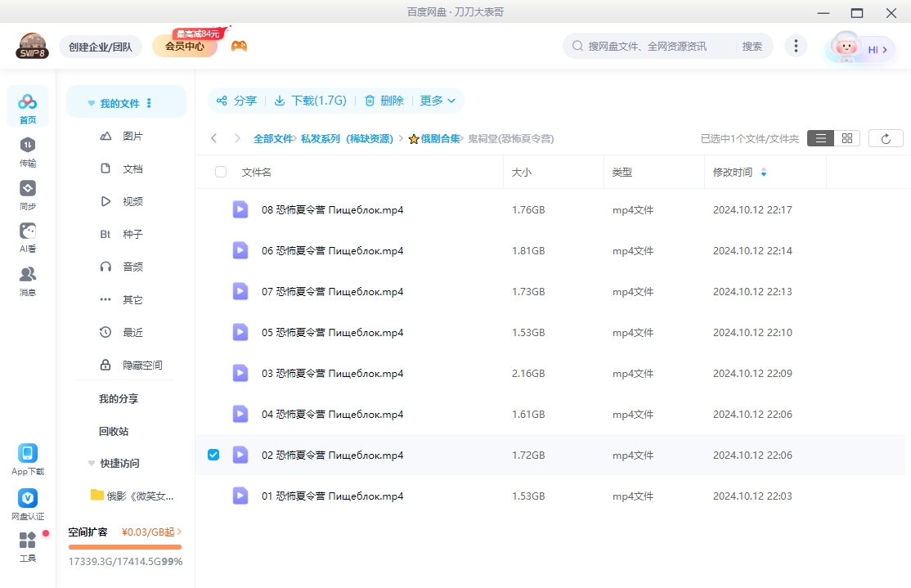The width and height of the screenshot is (911, 588).
Task: Collapse the 快捷访问 section
Action: pos(91,463)
